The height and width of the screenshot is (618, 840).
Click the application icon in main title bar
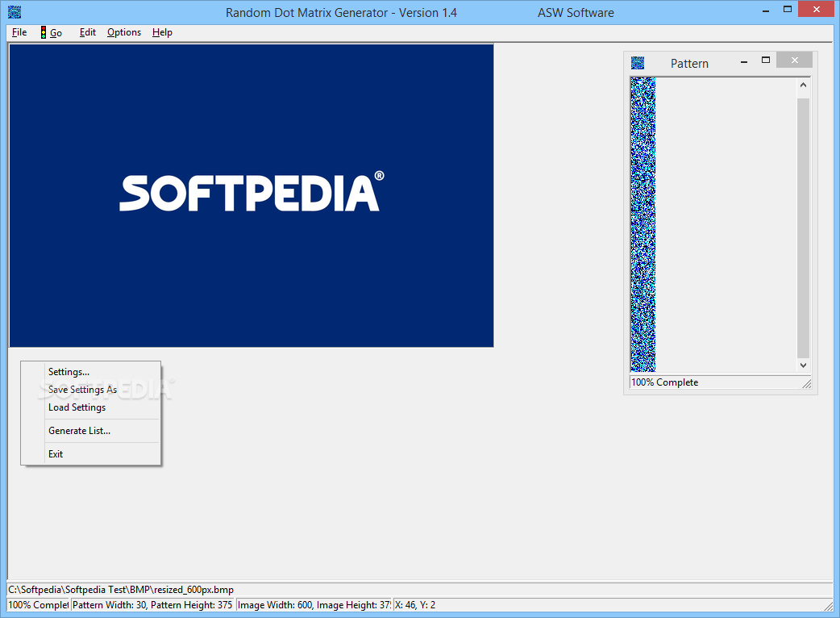point(15,12)
